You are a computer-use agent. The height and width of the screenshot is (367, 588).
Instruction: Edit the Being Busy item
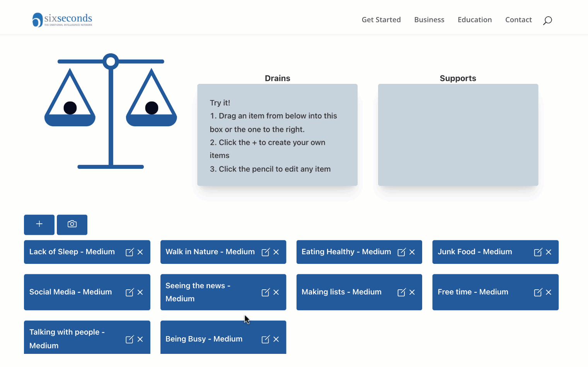266,340
